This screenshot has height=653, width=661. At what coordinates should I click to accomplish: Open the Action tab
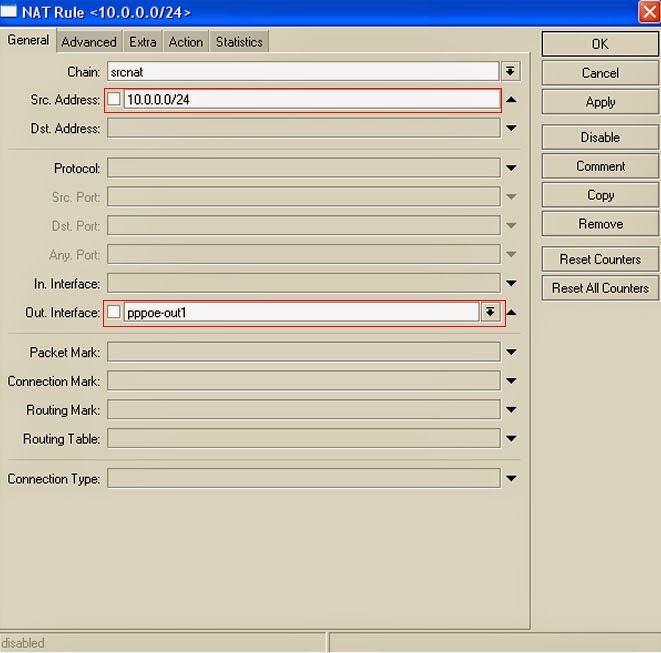click(185, 42)
